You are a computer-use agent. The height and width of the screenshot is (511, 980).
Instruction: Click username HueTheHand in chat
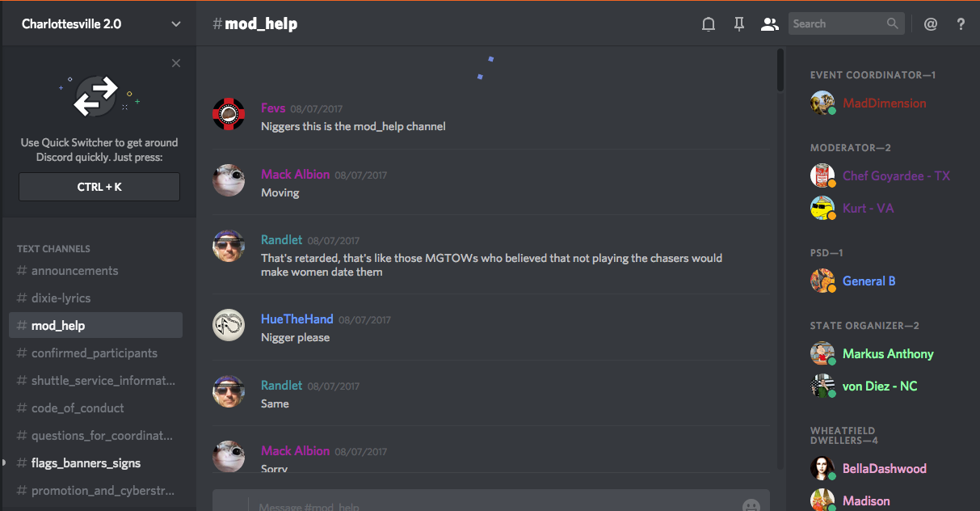pyautogui.click(x=297, y=319)
